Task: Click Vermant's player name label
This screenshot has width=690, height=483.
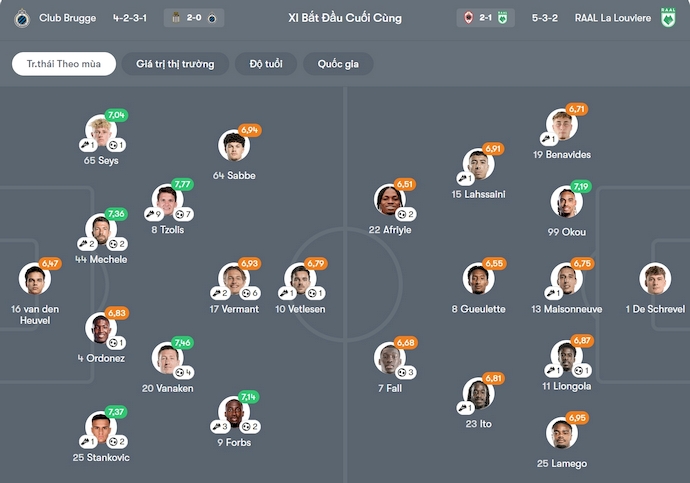Action: click(234, 309)
